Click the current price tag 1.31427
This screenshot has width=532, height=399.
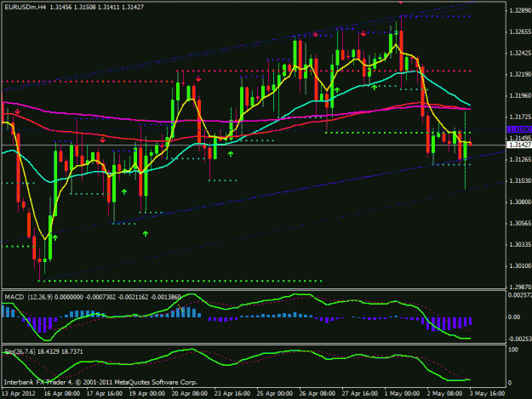point(519,145)
